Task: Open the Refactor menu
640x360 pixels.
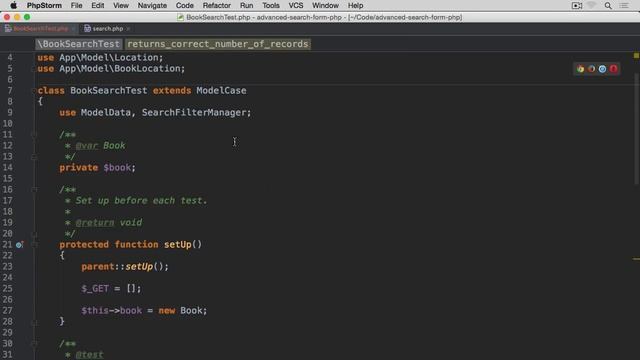Action: click(x=217, y=6)
